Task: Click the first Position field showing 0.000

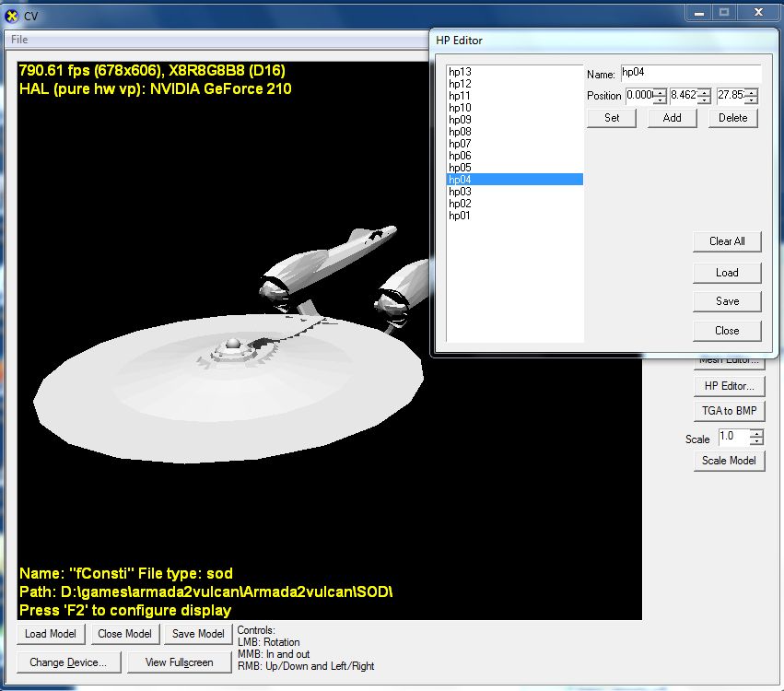Action: (x=640, y=95)
